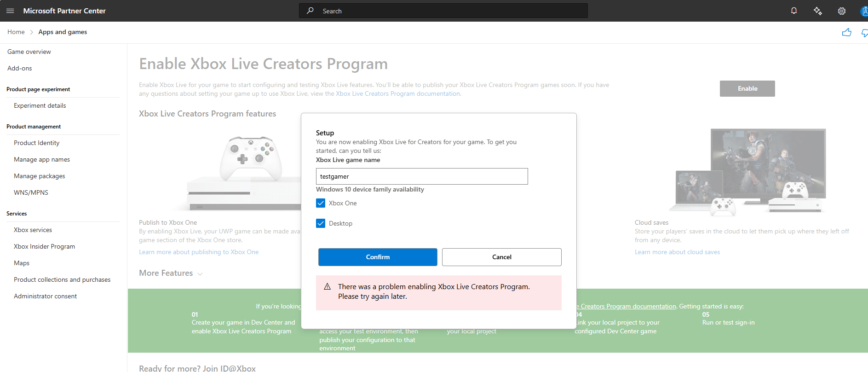Open Manage packages
868x372 pixels.
(x=40, y=176)
